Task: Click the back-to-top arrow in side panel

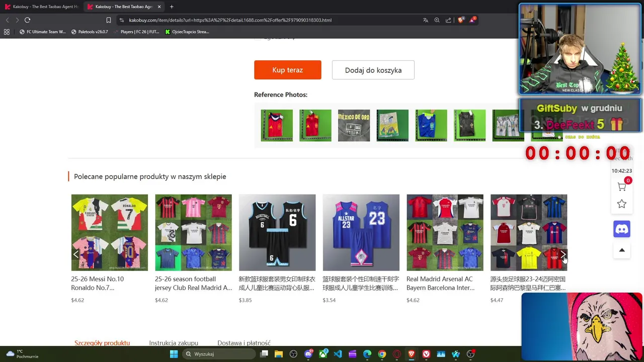Action: tap(622, 250)
